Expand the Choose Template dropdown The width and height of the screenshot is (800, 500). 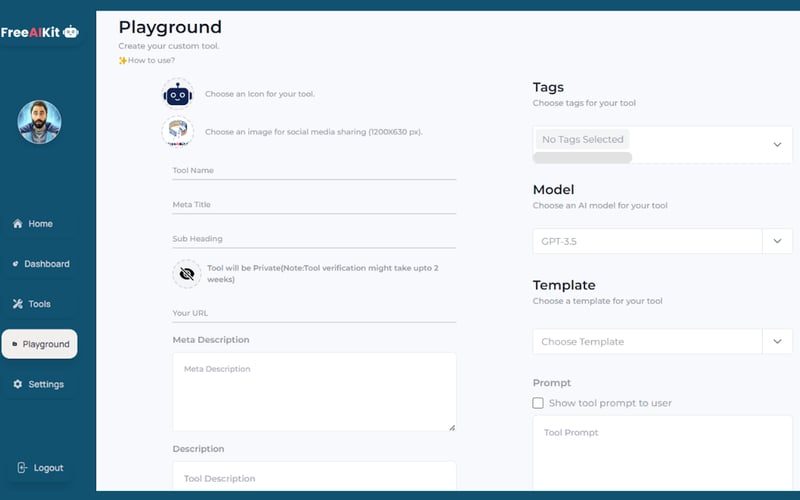777,342
